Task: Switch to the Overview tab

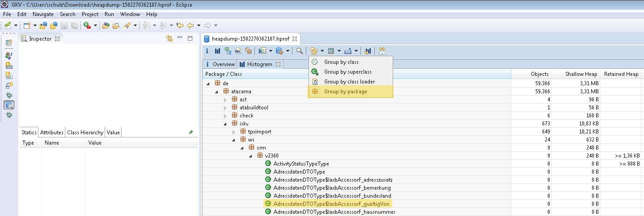Action: (x=219, y=64)
